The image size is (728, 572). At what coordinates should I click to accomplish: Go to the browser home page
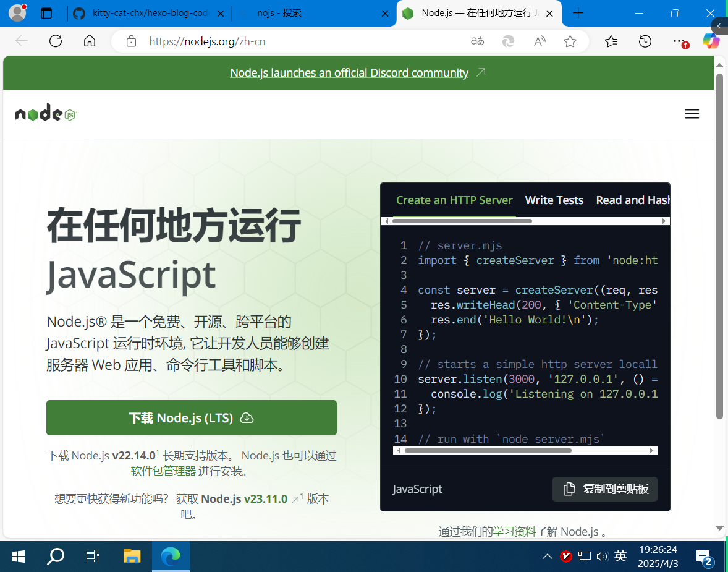(90, 41)
